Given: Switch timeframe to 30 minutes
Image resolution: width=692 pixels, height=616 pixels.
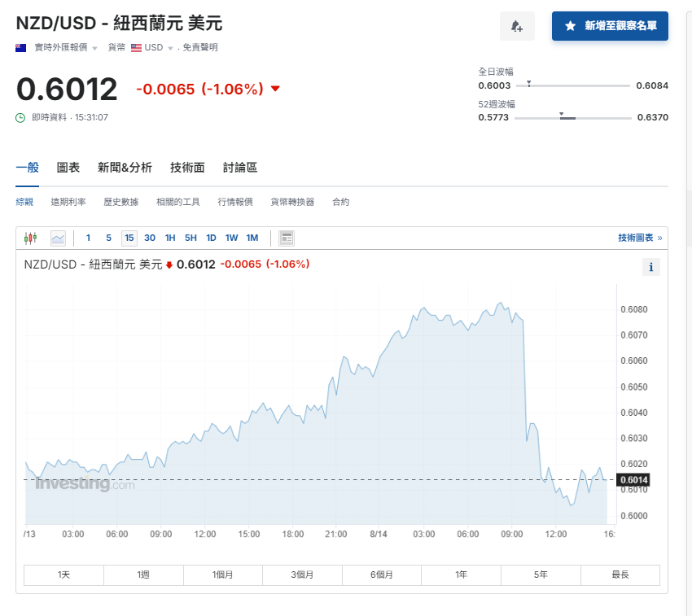Looking at the screenshot, I should coord(148,237).
